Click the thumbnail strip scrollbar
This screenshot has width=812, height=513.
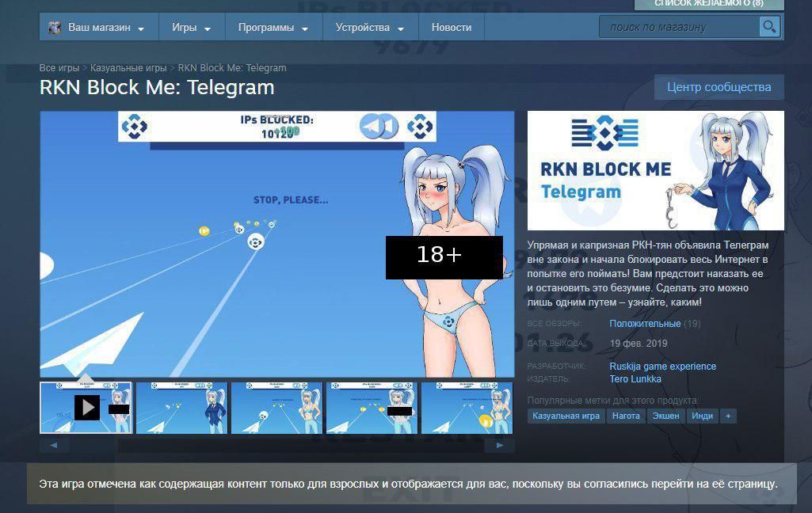(x=276, y=445)
